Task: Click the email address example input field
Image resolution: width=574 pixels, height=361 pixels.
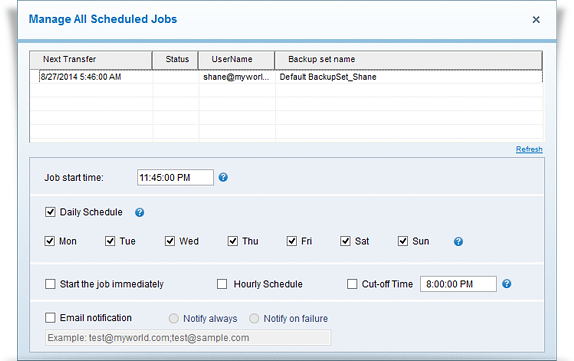Action: 188,338
